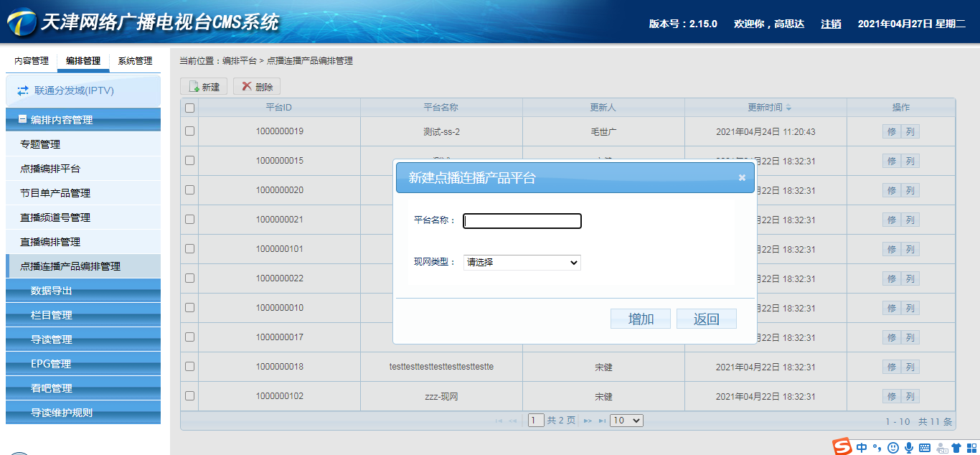Click the 注销 logout link
The image size is (980, 455).
click(831, 24)
